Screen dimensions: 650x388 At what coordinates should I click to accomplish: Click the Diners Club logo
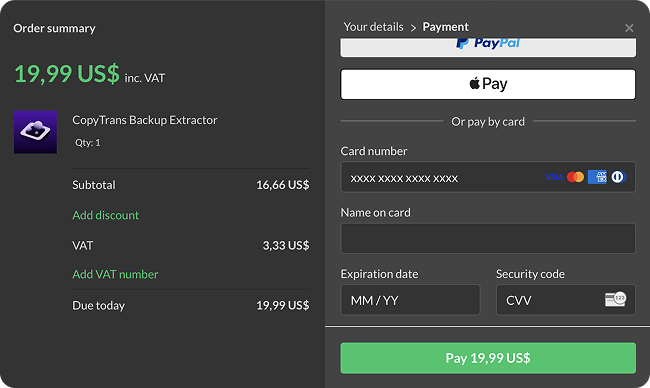point(618,177)
